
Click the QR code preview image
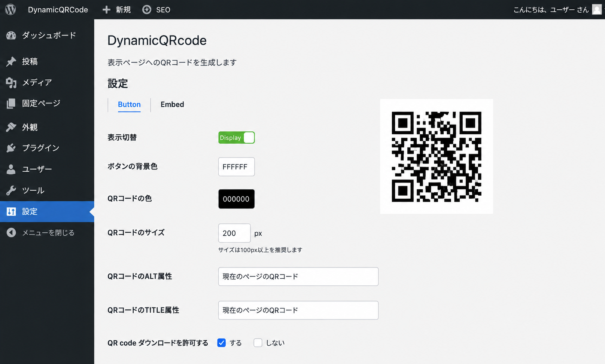pyautogui.click(x=437, y=156)
